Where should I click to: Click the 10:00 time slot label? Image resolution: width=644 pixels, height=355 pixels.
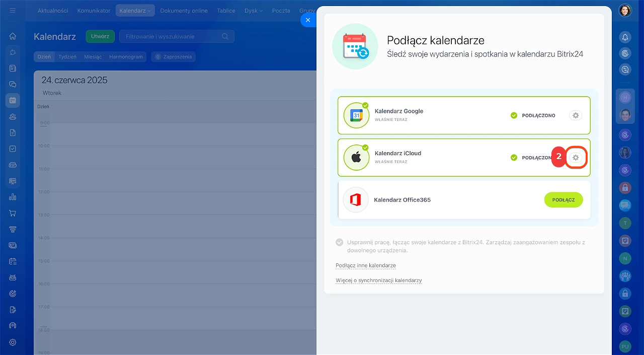click(x=44, y=146)
